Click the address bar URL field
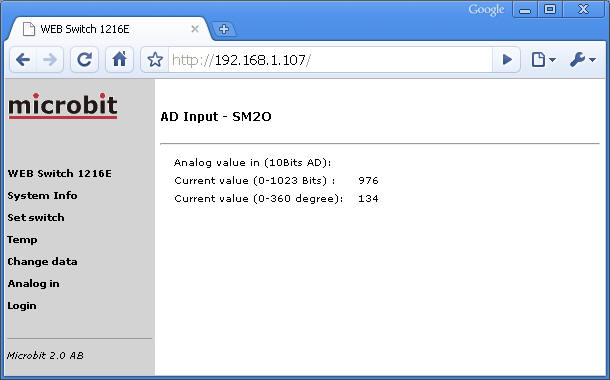This screenshot has height=380, width=610. [x=330, y=60]
